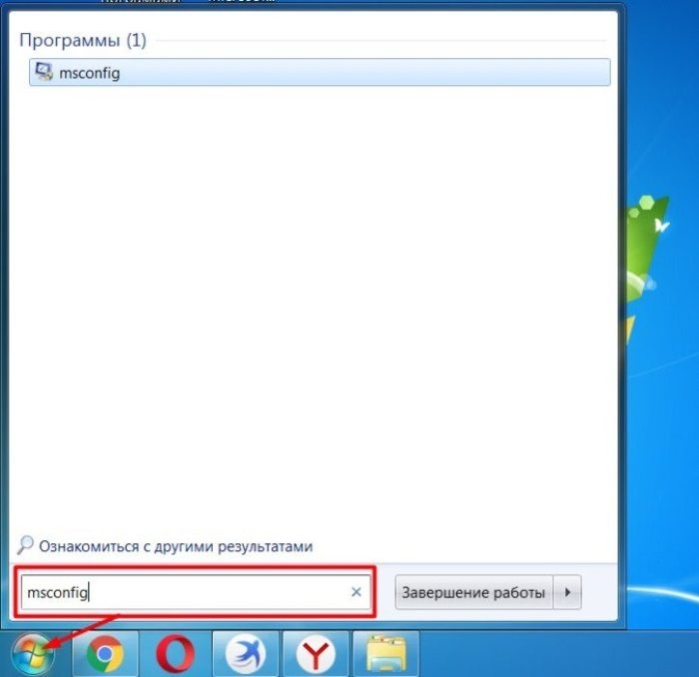This screenshot has height=677, width=699.
Task: Click the Windows Start orb
Action: (33, 654)
